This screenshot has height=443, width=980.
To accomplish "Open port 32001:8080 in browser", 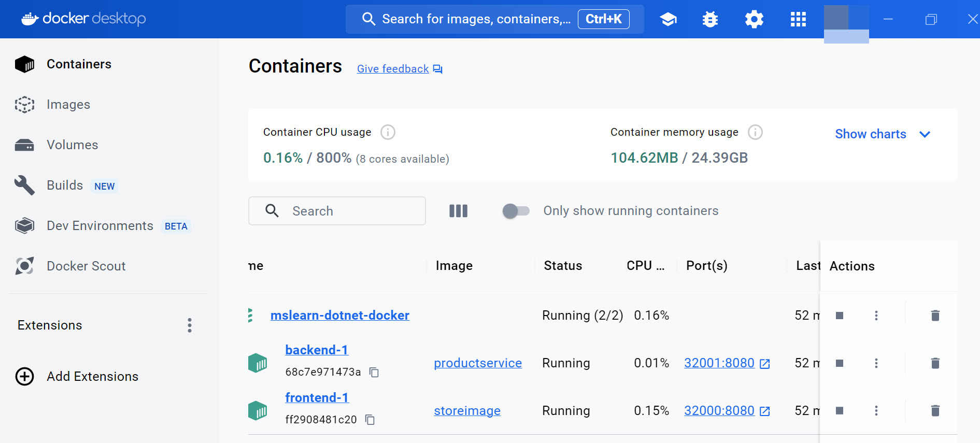I will click(727, 363).
